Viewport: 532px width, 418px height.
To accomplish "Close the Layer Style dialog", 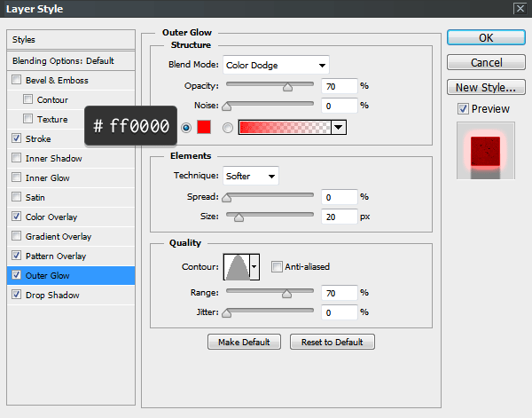I will pyautogui.click(x=520, y=9).
